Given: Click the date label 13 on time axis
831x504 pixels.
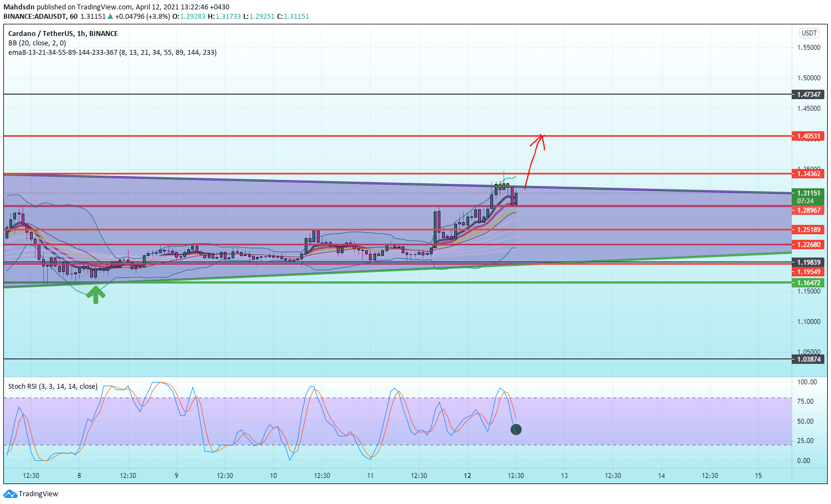Looking at the screenshot, I should (565, 476).
